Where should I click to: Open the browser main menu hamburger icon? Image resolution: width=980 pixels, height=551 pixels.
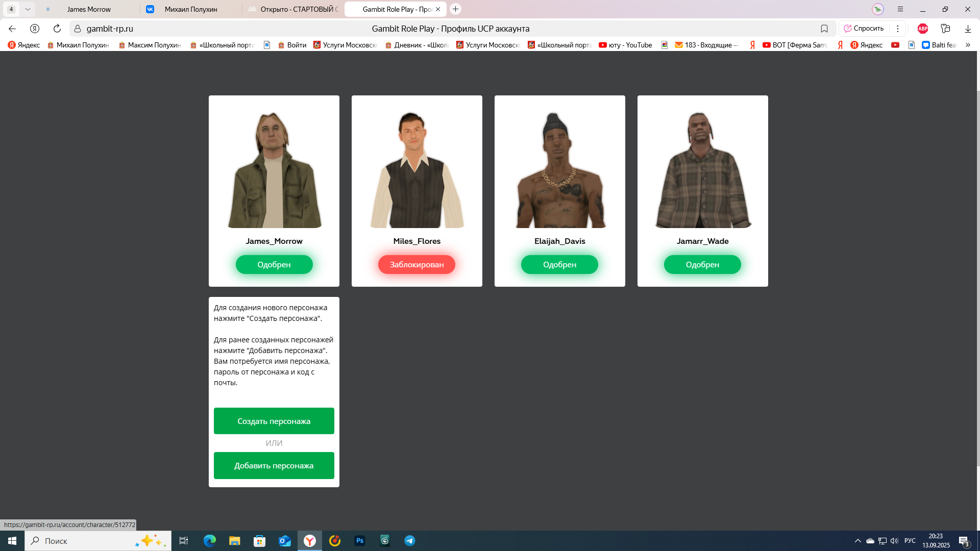tap(900, 9)
